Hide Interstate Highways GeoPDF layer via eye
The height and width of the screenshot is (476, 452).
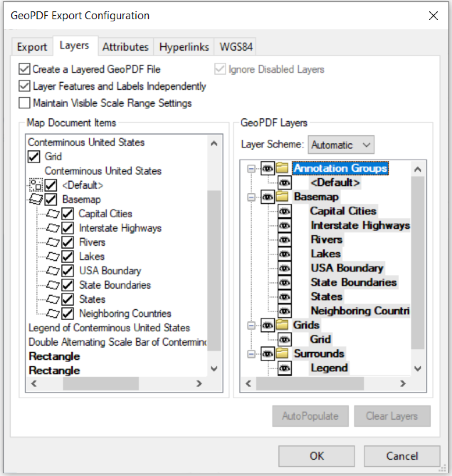(284, 225)
